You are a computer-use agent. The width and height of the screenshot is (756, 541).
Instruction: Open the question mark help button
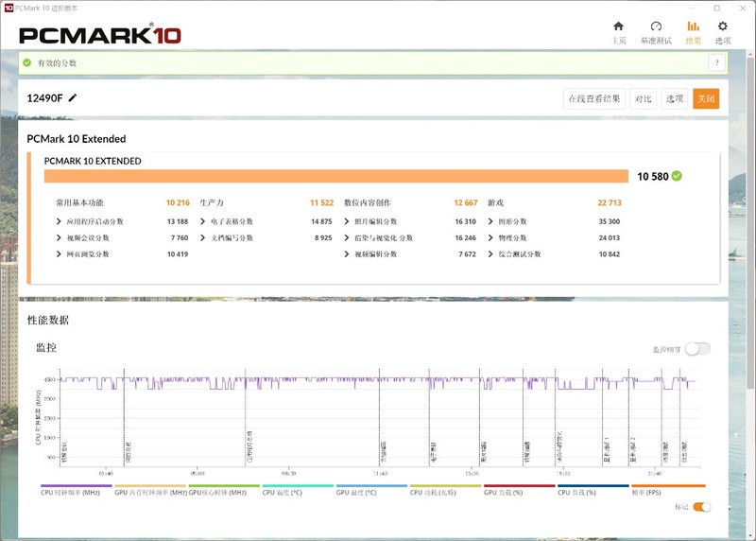[717, 62]
